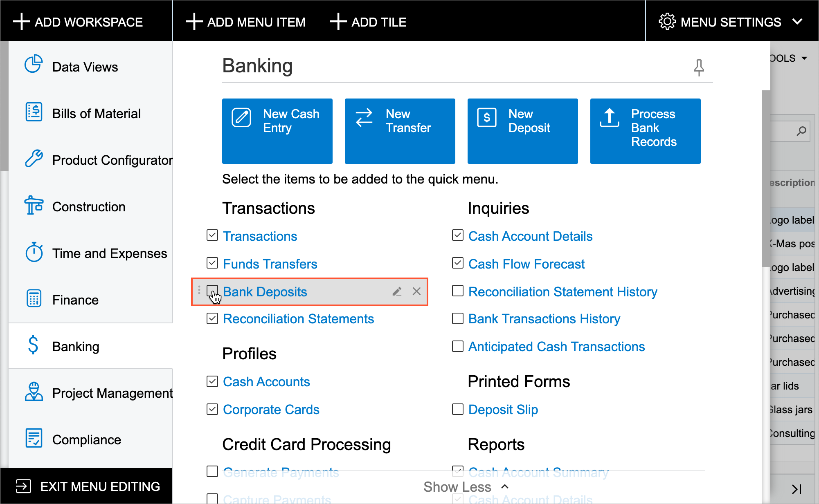
Task: Uncheck the Funds Transfers checkbox
Action: tap(212, 263)
